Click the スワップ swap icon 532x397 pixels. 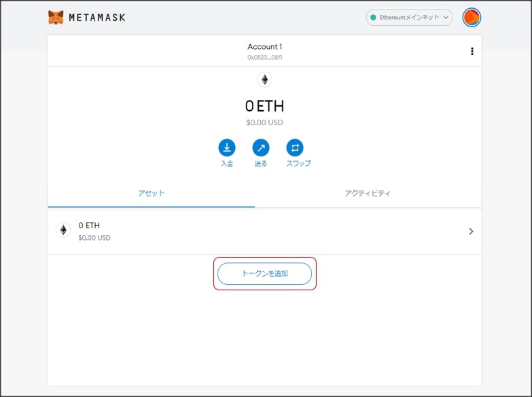click(x=295, y=148)
